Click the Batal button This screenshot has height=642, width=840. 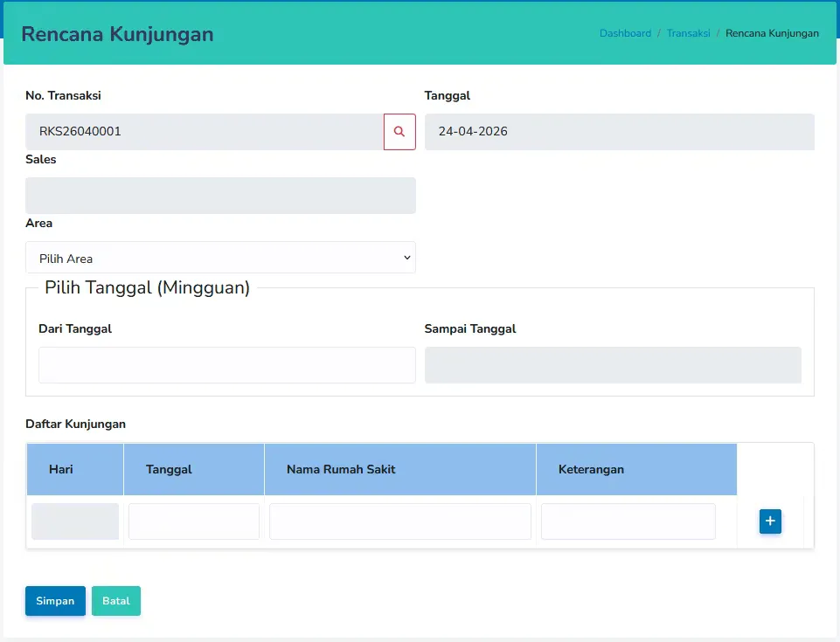pos(116,601)
